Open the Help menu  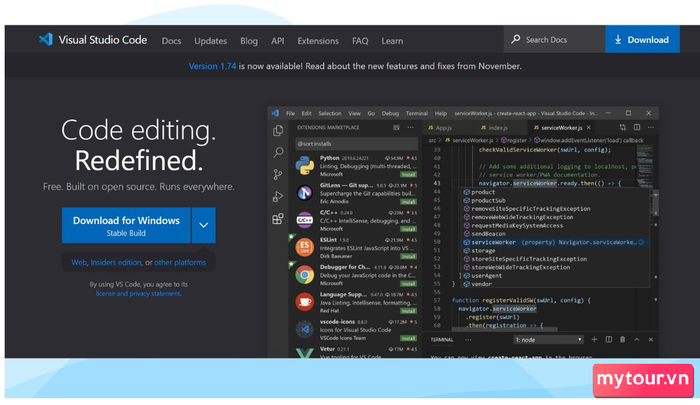pos(440,113)
